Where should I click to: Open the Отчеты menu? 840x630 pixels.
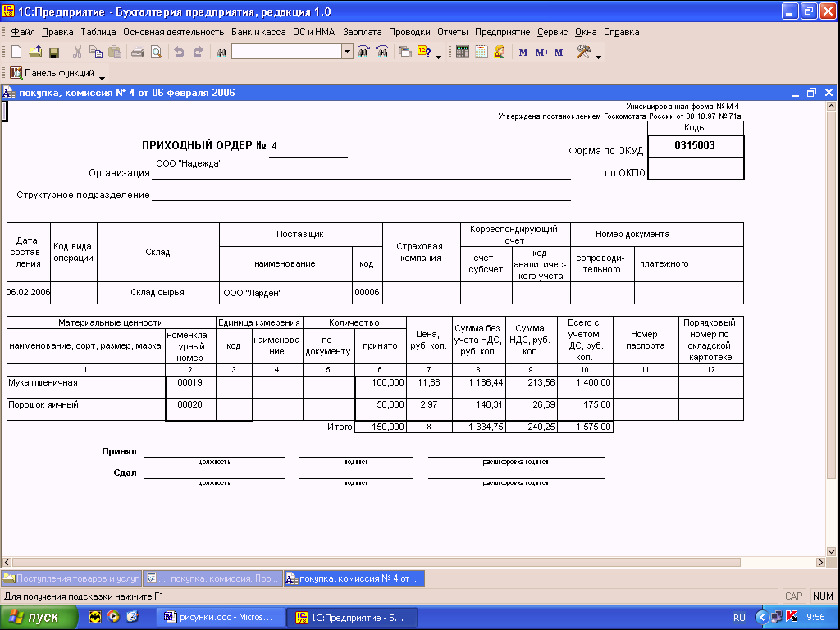click(x=452, y=32)
